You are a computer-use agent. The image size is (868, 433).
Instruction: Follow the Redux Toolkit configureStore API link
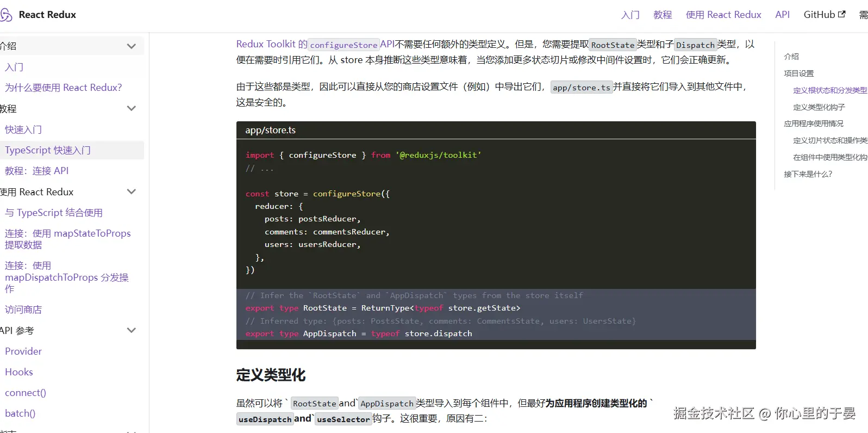click(x=315, y=44)
